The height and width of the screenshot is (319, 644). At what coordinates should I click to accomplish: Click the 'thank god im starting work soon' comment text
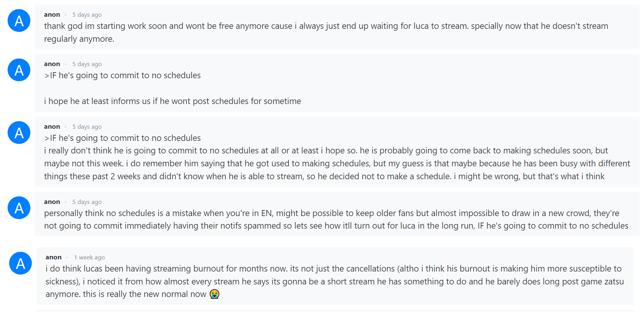[x=326, y=32]
